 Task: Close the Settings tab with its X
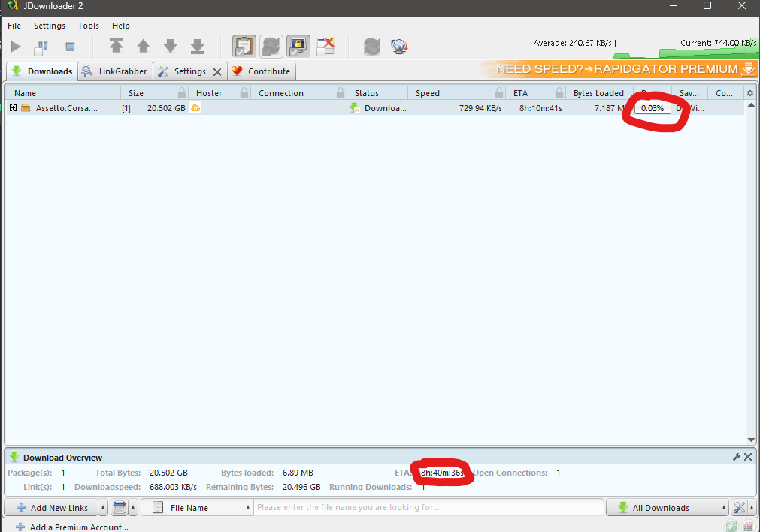217,71
